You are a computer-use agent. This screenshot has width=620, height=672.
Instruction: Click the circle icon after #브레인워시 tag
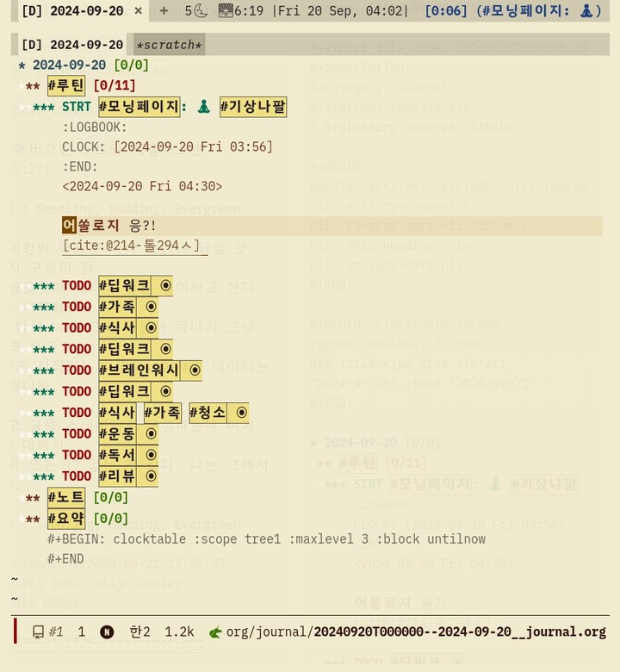pos(195,370)
